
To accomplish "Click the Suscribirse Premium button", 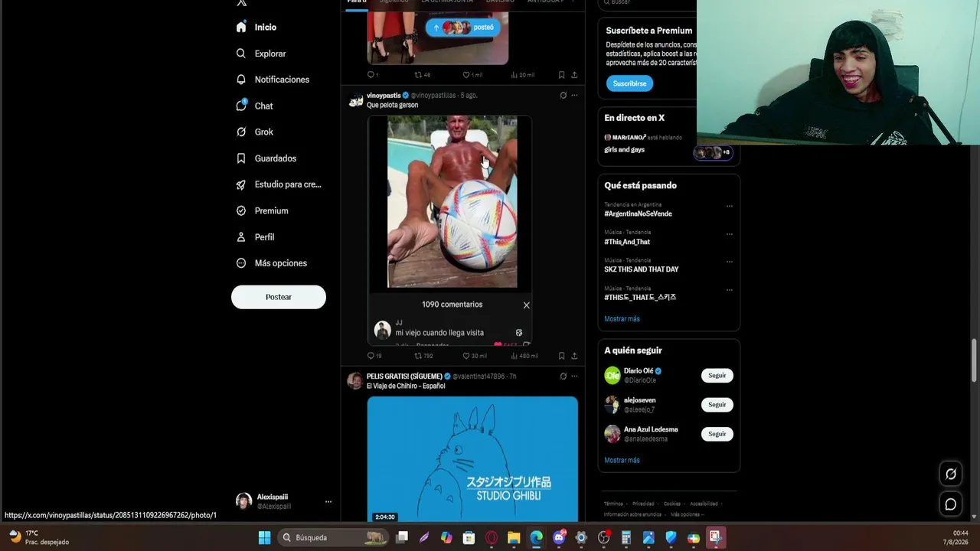I will coord(629,83).
